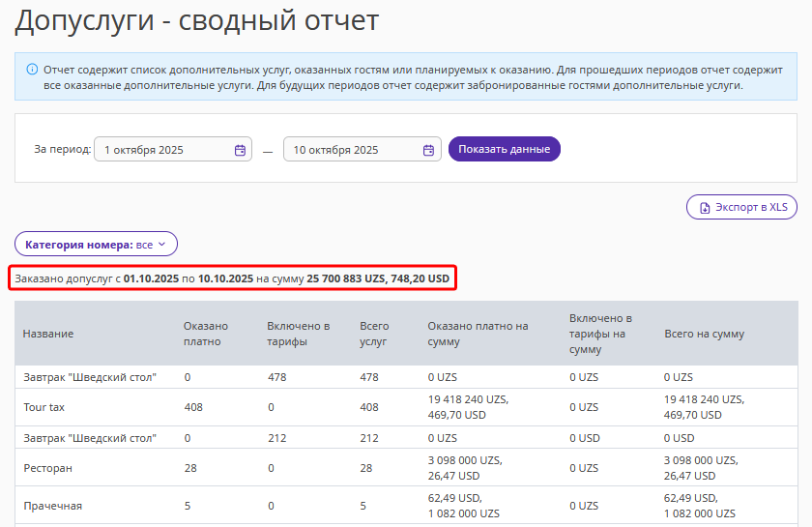Image resolution: width=812 pixels, height=527 pixels.
Task: Click the Прачечная service row
Action: pos(52,506)
